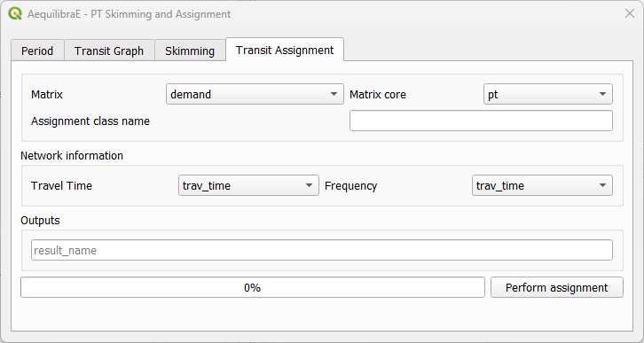Focus the Assignment class name input
Screen dimensions: 644x343
481,121
